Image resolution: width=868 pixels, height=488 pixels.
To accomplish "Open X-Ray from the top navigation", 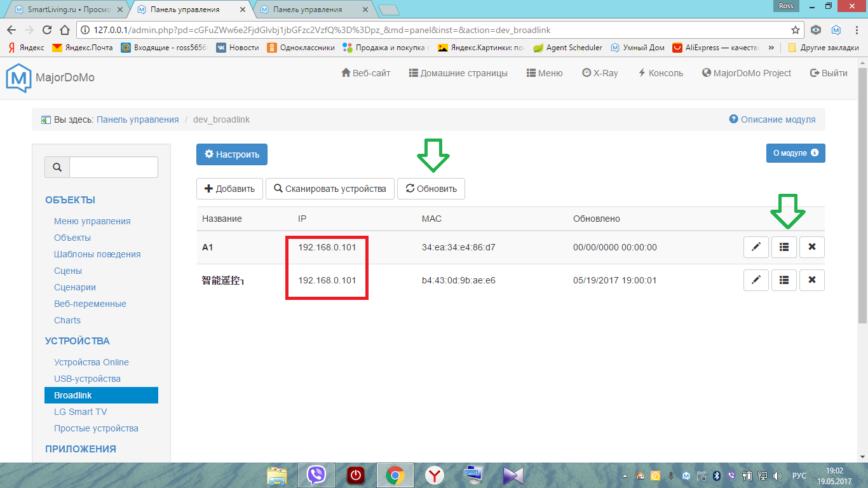I will click(x=600, y=73).
